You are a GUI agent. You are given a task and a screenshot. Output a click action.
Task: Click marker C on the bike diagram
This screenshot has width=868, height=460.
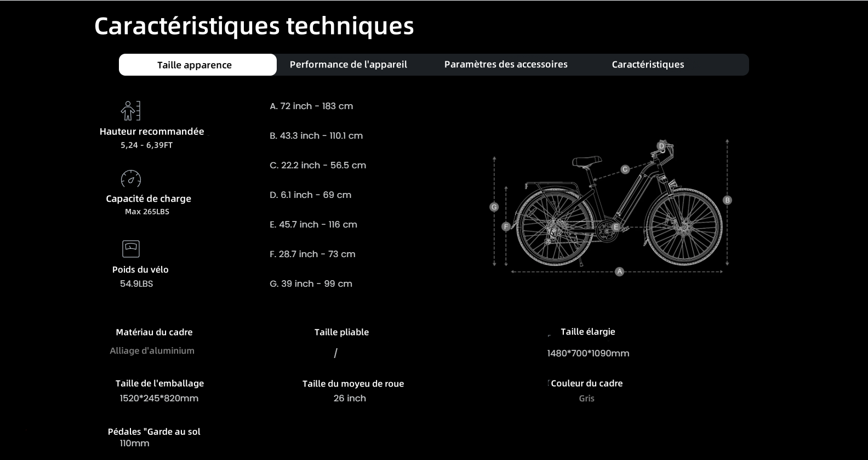(625, 169)
